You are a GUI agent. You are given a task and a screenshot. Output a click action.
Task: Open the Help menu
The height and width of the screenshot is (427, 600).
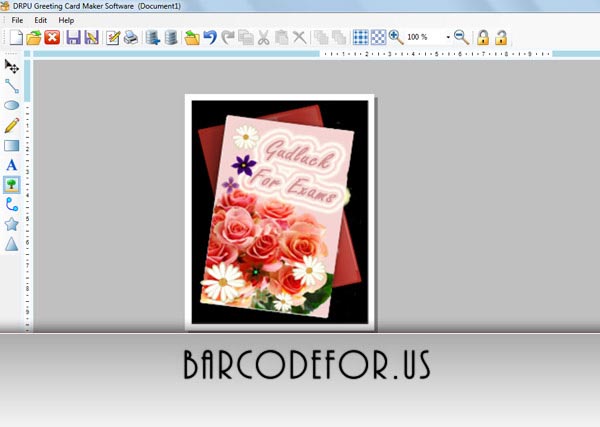[66, 20]
